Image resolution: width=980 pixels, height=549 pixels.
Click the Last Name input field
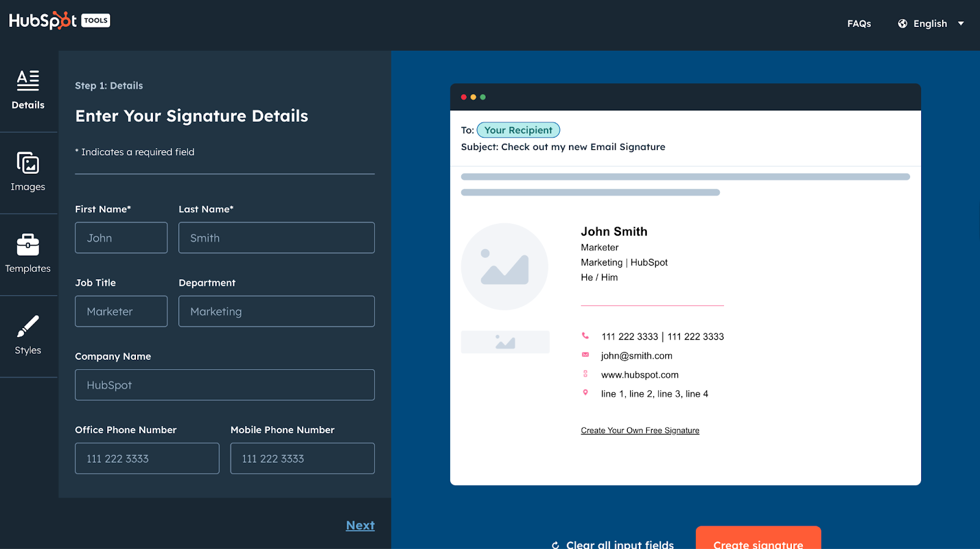point(276,237)
